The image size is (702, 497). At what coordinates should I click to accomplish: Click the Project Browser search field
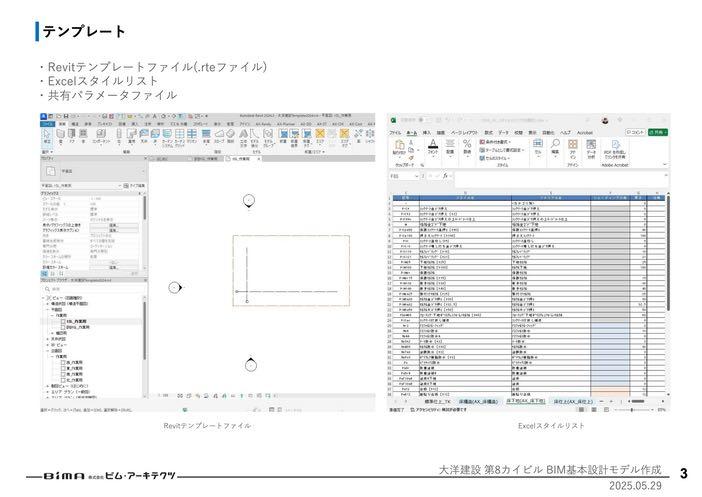point(92,289)
